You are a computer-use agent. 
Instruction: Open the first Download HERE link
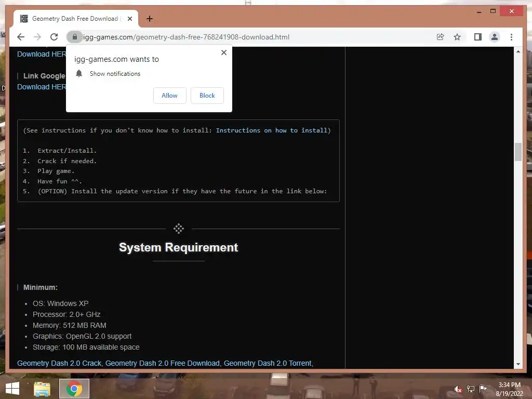[42, 54]
